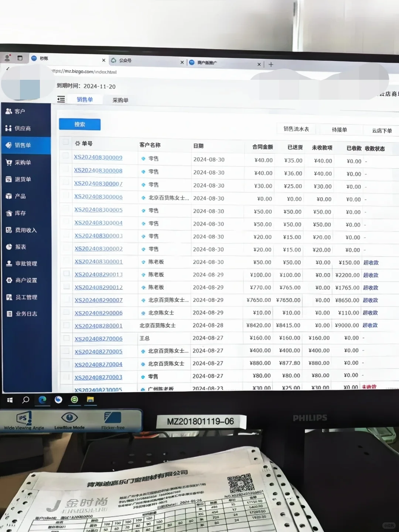Check the box for order XS202408300009

point(65,156)
